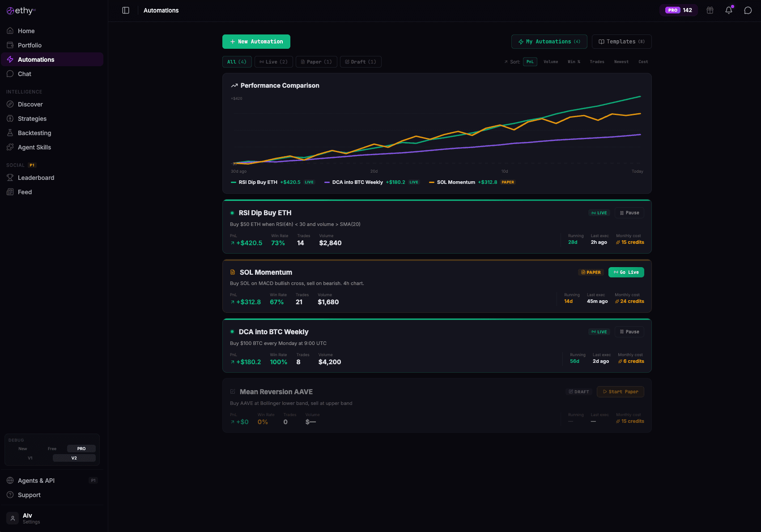The height and width of the screenshot is (532, 761).
Task: Toggle the PRO debug plan switch
Action: tap(81, 448)
